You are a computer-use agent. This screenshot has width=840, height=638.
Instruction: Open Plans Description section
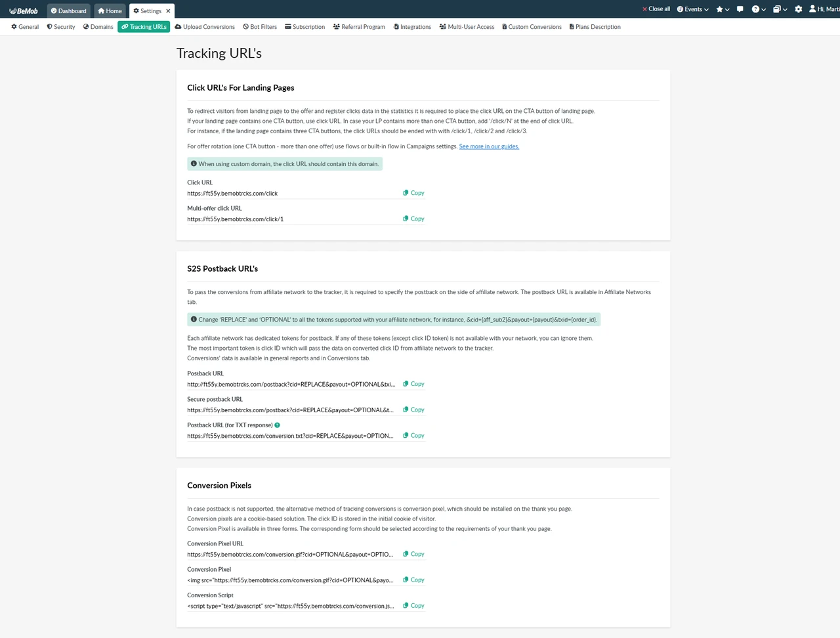coord(595,27)
